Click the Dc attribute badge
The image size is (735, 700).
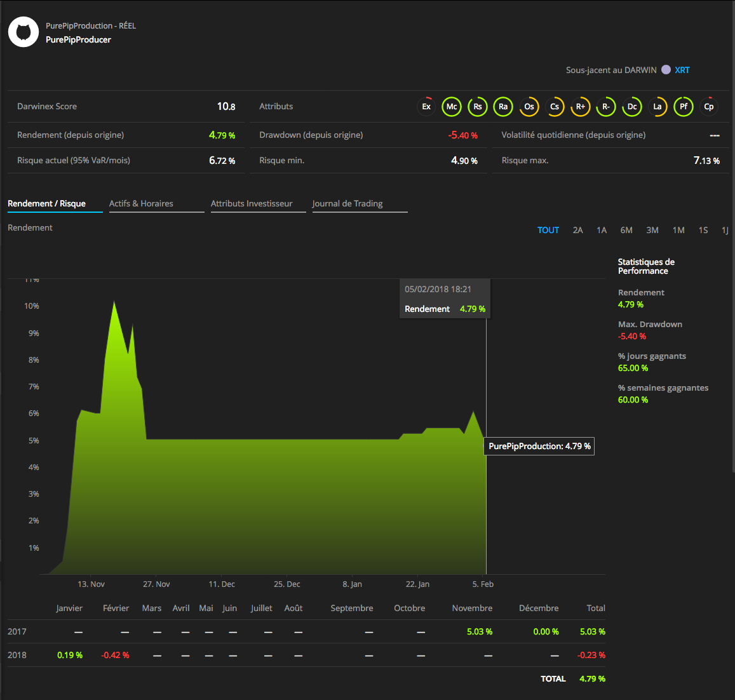pos(632,107)
